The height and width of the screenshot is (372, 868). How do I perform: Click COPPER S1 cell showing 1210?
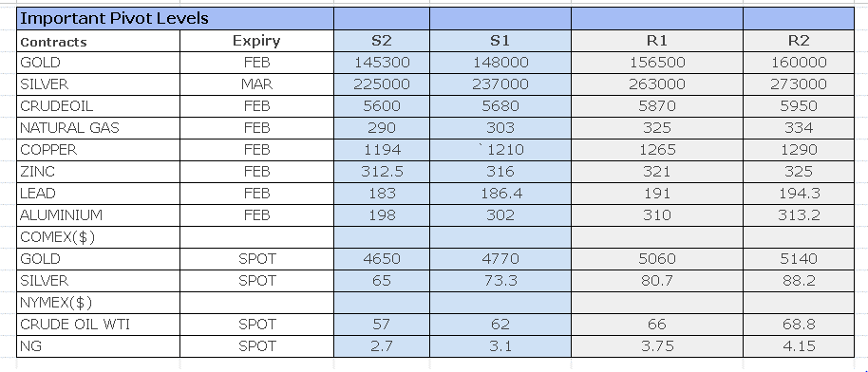point(500,150)
